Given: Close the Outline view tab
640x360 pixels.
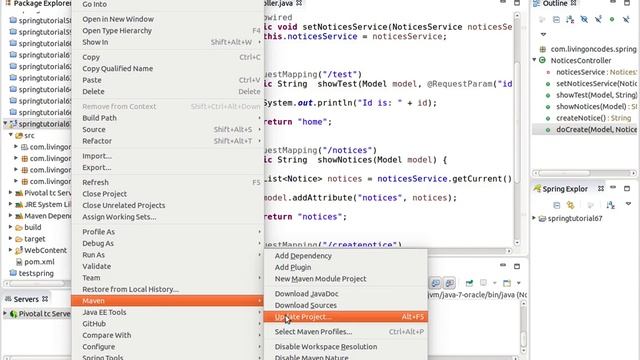Looking at the screenshot, I should pos(573,3).
